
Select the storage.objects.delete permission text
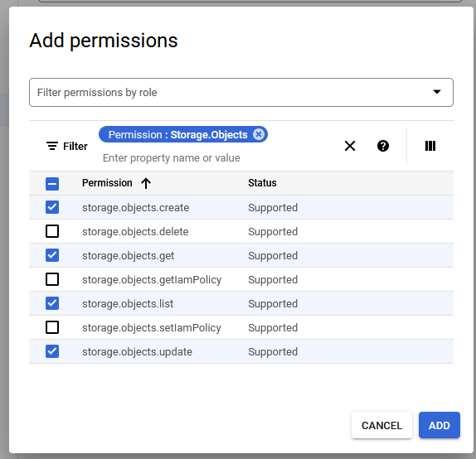click(x=135, y=231)
